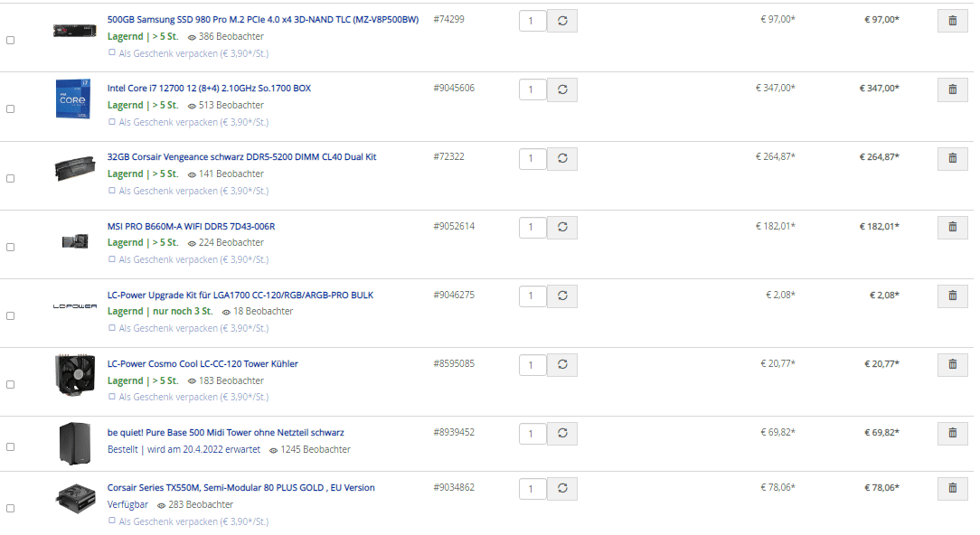Remove the Intel Core i7 12700 item
Viewport: 980px width, 535px height.
tap(952, 89)
